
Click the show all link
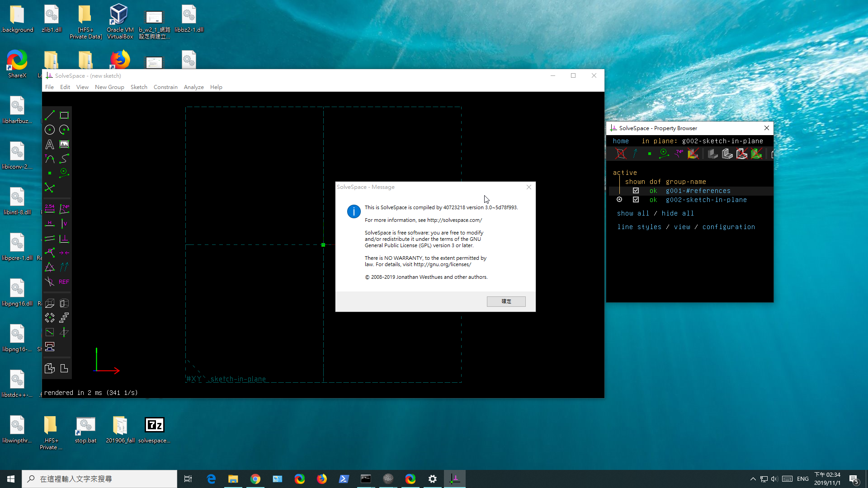pos(633,213)
